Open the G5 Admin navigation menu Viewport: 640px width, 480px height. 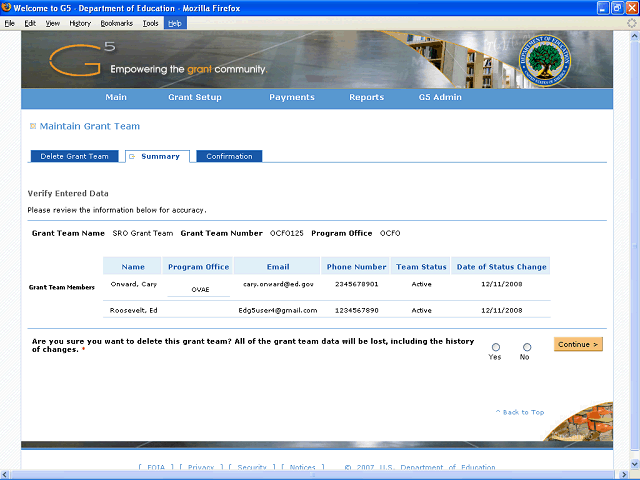tap(440, 97)
